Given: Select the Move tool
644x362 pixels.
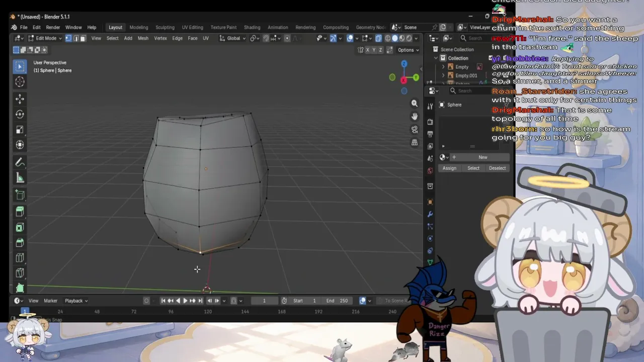Looking at the screenshot, I should tap(20, 99).
